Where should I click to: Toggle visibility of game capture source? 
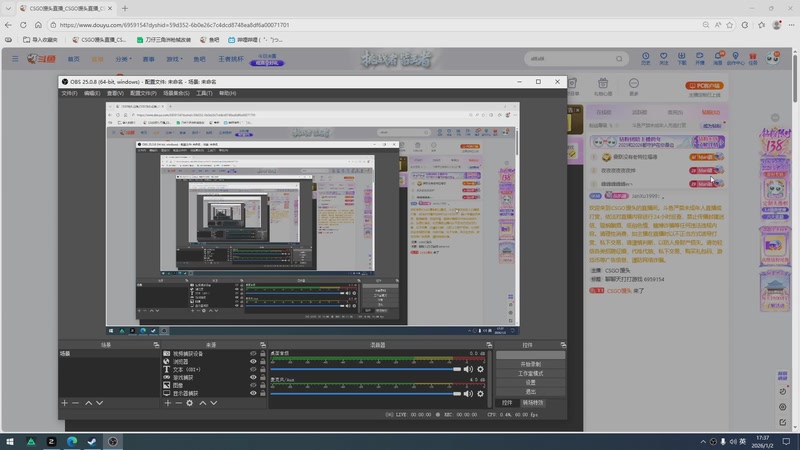point(253,378)
